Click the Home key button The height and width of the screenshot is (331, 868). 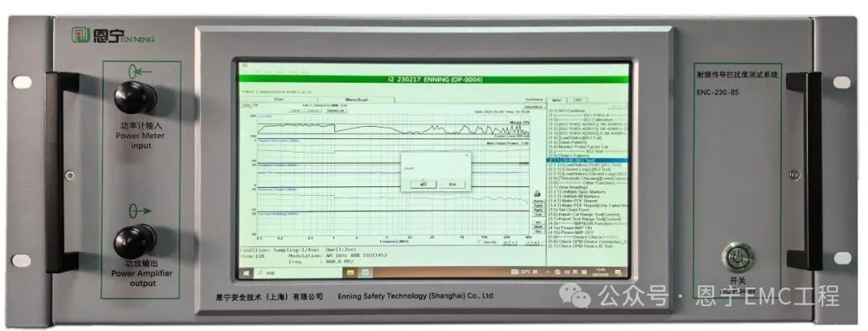pyautogui.click(x=538, y=201)
